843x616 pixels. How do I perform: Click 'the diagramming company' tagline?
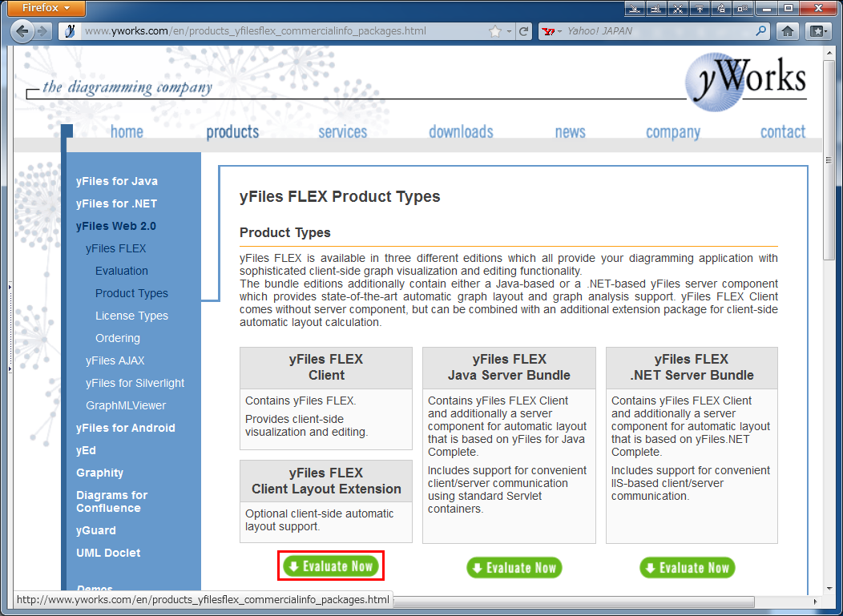pyautogui.click(x=127, y=87)
